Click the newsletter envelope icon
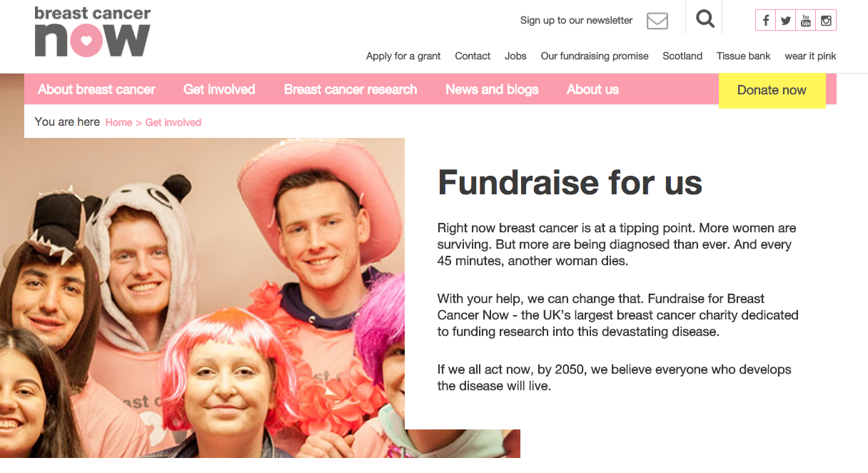 click(x=657, y=21)
